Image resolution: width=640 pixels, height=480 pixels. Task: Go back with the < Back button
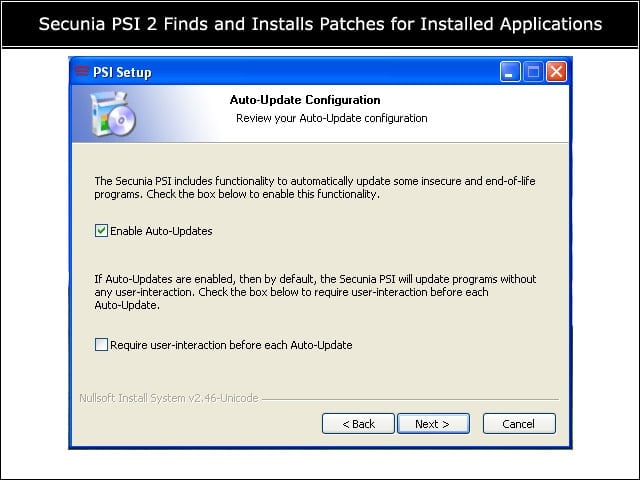pyautogui.click(x=358, y=424)
